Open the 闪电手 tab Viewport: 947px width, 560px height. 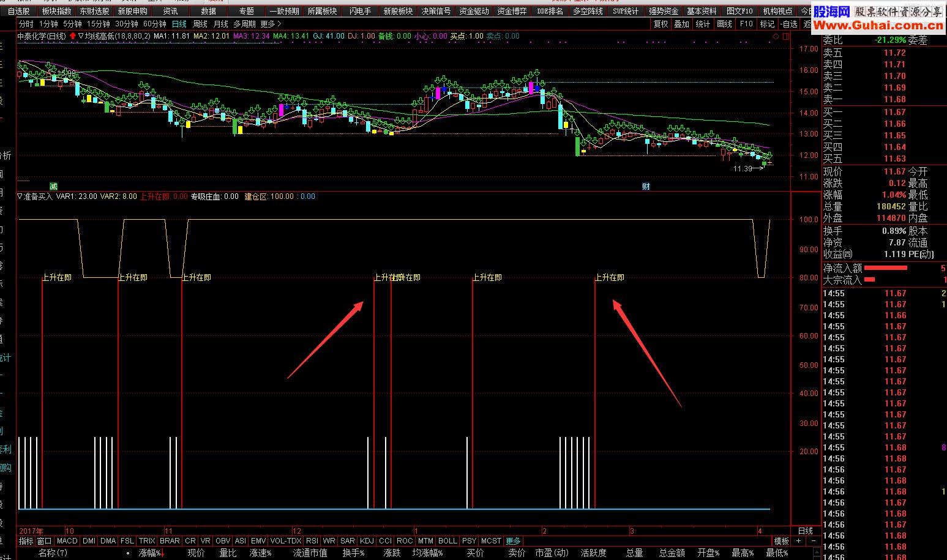(360, 11)
